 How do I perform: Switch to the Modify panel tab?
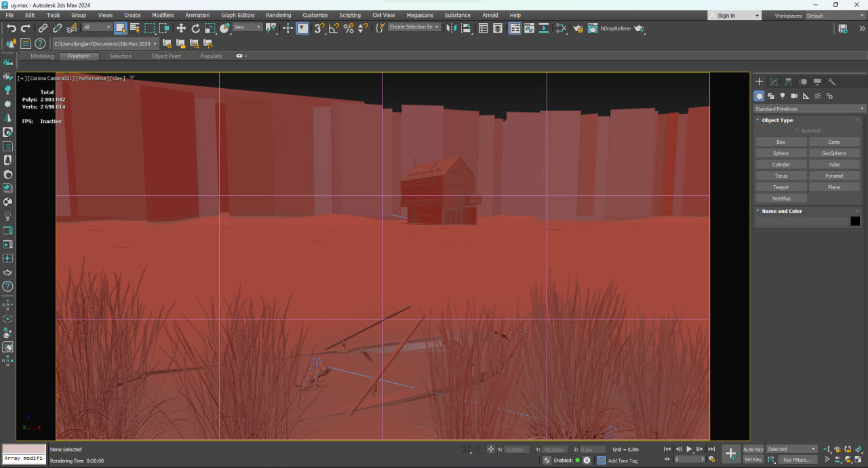[774, 81]
